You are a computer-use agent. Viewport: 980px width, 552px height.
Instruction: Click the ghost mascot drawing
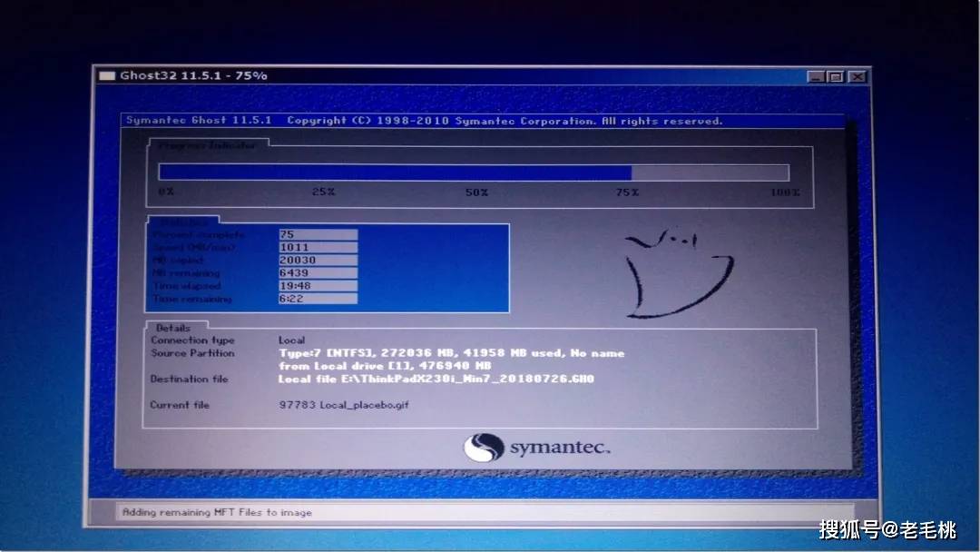pos(676,272)
